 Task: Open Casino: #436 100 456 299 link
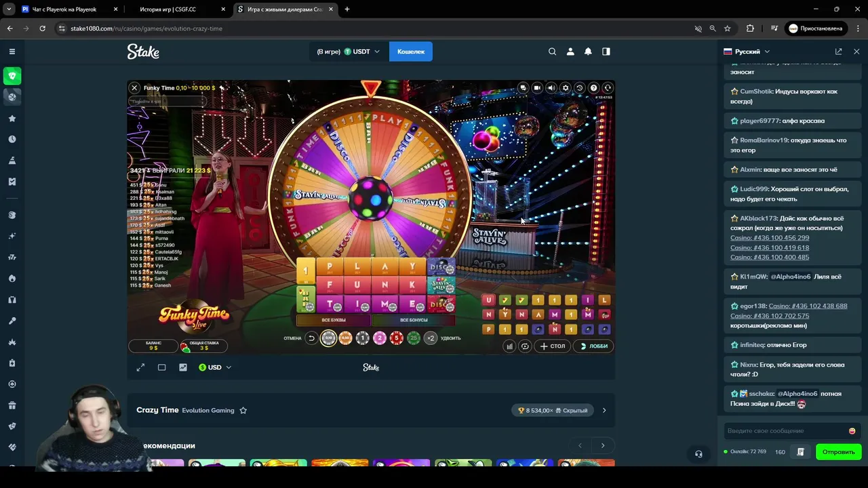pos(770,238)
